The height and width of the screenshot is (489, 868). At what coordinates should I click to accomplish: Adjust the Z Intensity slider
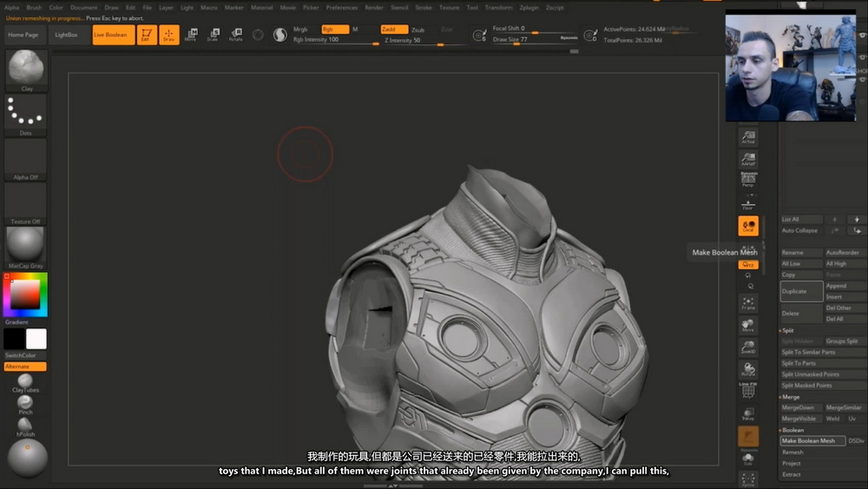tap(424, 41)
